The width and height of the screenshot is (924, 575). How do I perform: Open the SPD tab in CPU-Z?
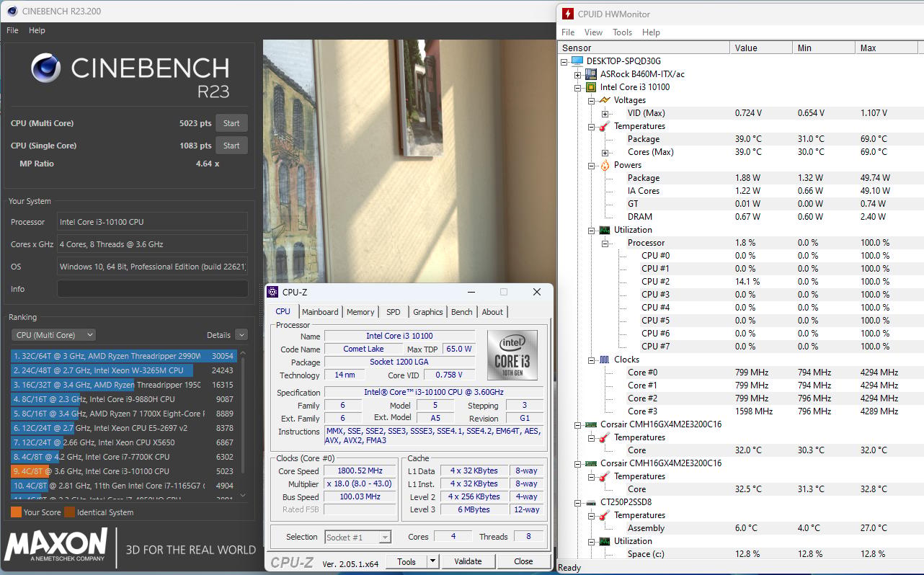(393, 312)
